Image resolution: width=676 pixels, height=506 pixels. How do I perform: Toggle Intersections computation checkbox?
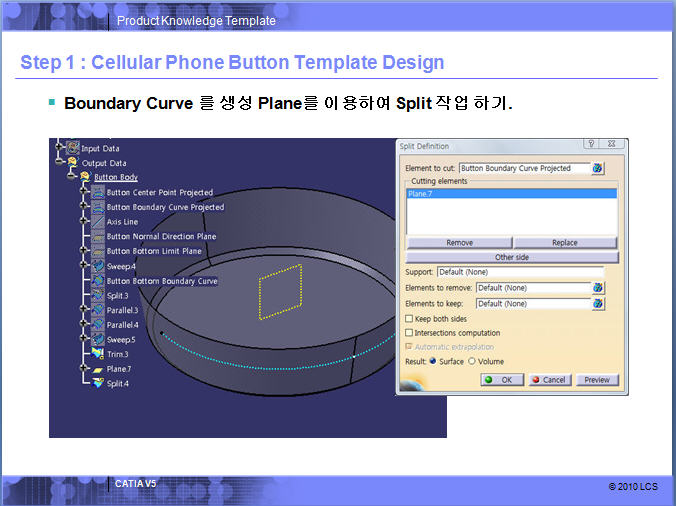pos(408,333)
